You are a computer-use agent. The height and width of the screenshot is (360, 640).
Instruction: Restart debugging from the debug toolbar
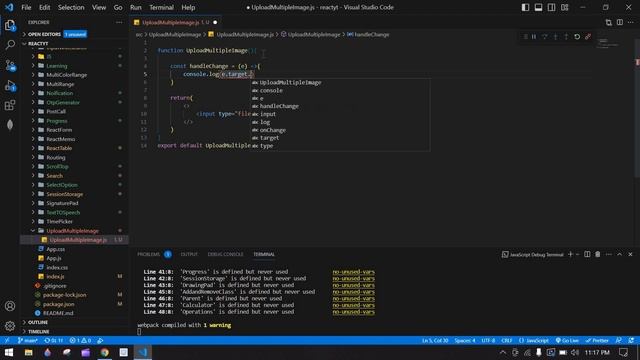point(577,37)
